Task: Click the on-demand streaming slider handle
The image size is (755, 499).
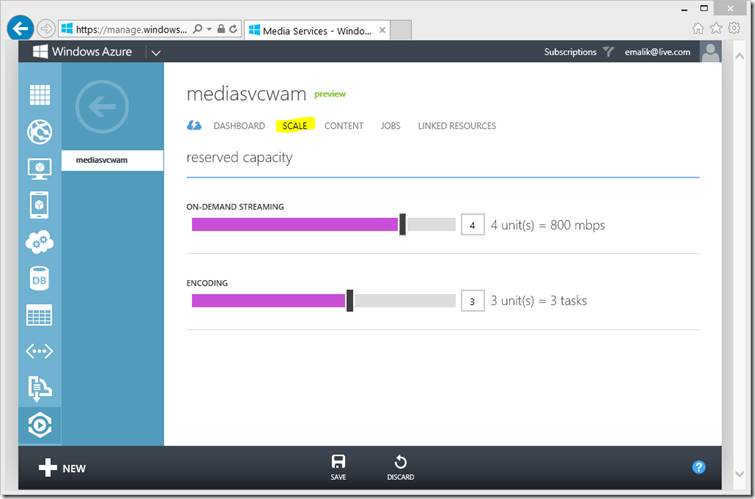Action: (x=403, y=224)
